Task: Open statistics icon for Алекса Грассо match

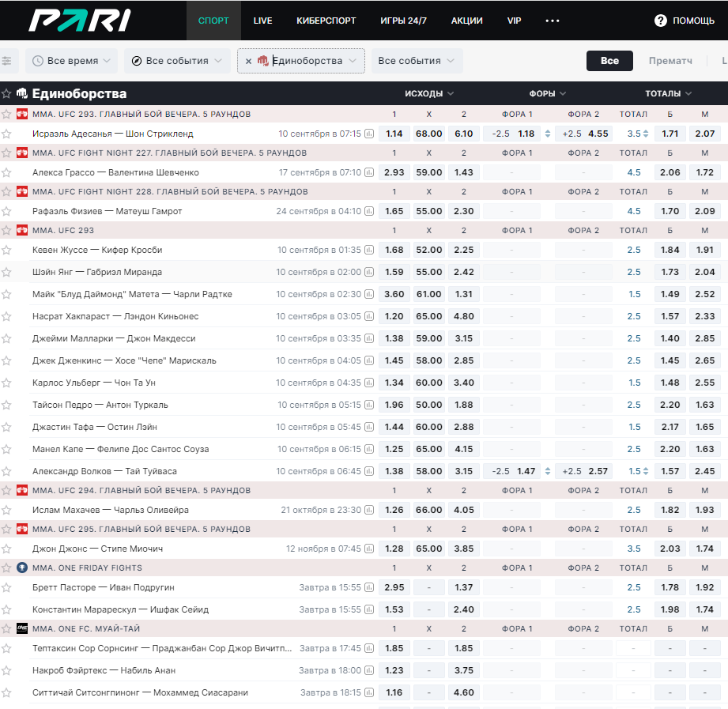Action: pos(369,173)
